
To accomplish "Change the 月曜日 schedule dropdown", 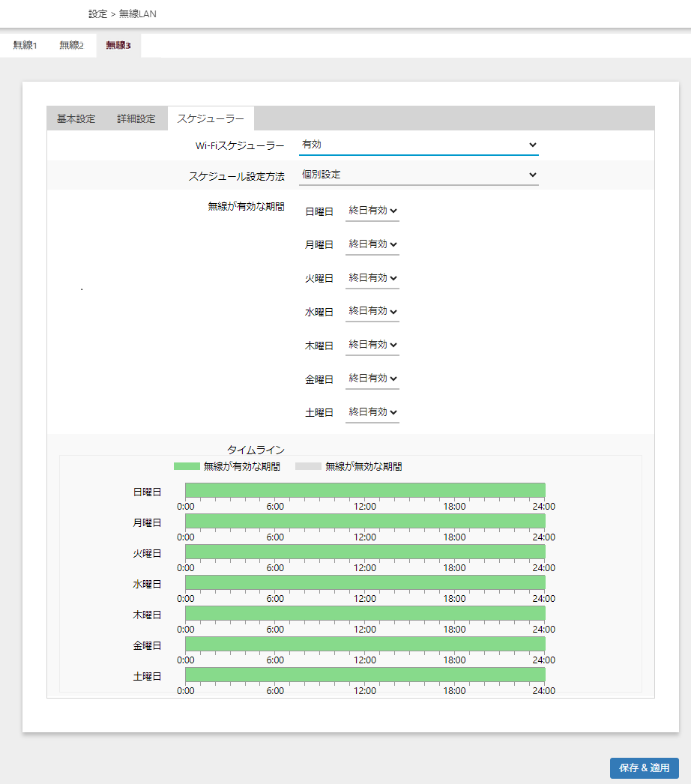I will 372,244.
